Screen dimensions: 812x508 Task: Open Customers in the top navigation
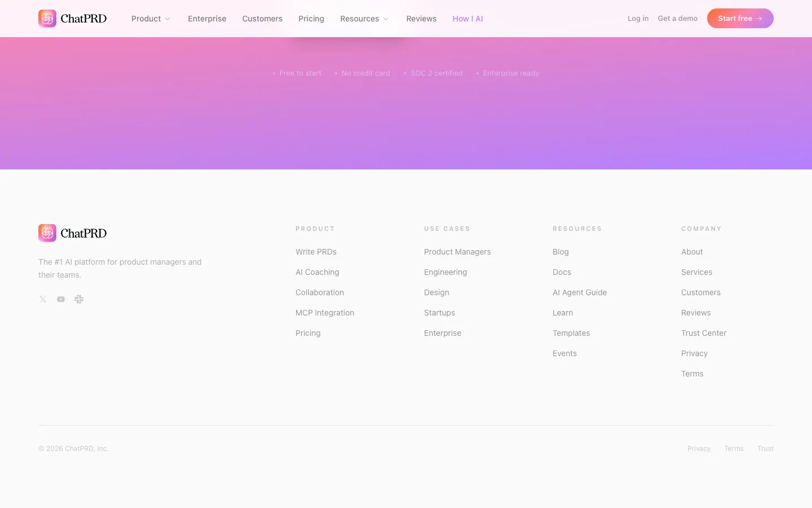point(262,19)
